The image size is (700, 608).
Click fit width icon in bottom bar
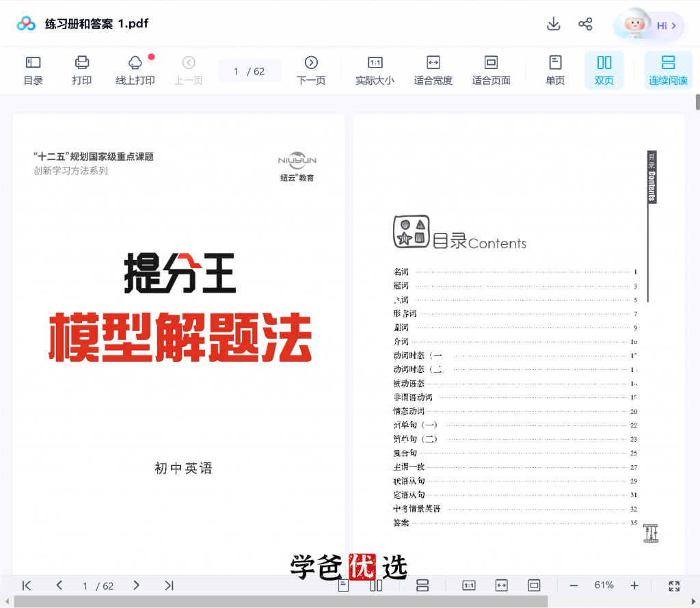(x=501, y=585)
